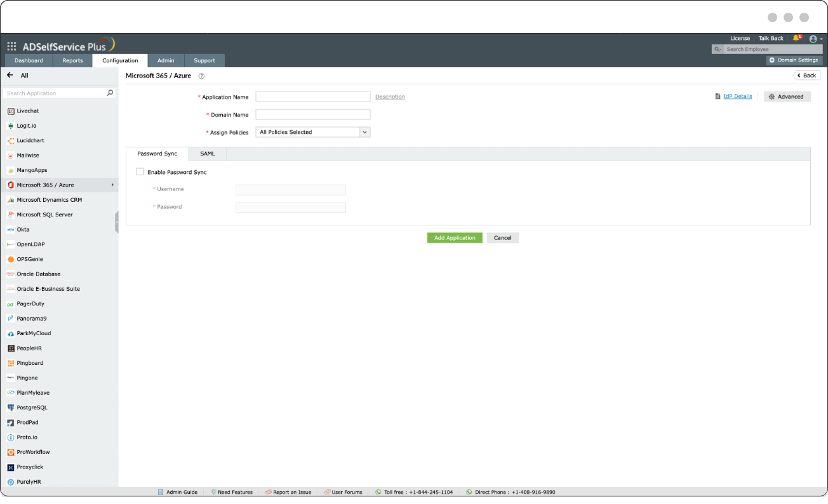Image resolution: width=828 pixels, height=504 pixels.
Task: Click the Password field
Action: [x=291, y=208]
